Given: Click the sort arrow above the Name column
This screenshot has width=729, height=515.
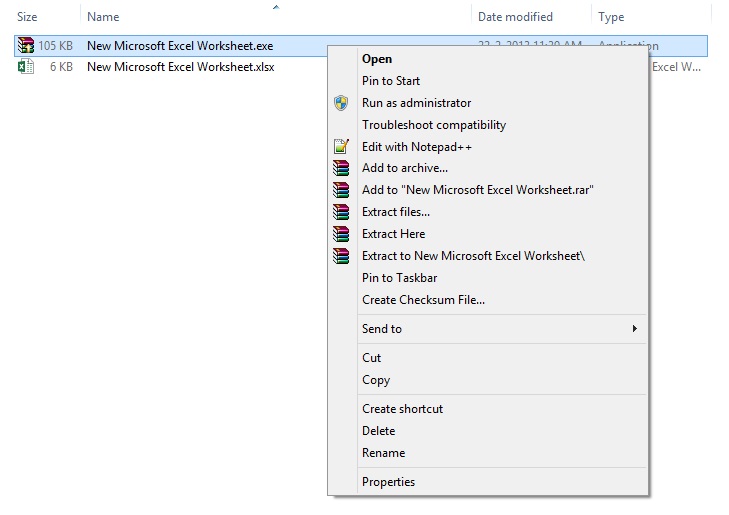Looking at the screenshot, I should click(x=276, y=7).
